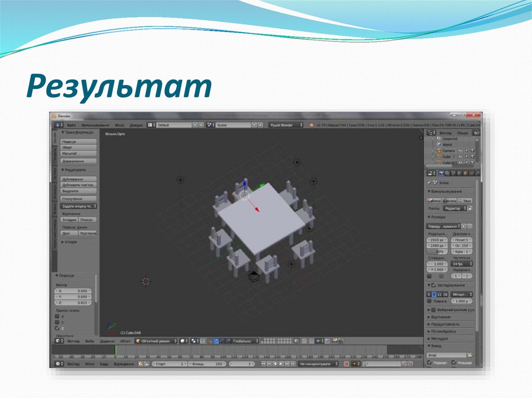Open the Render tab camera icon in properties
532x398 pixels.
click(x=441, y=173)
